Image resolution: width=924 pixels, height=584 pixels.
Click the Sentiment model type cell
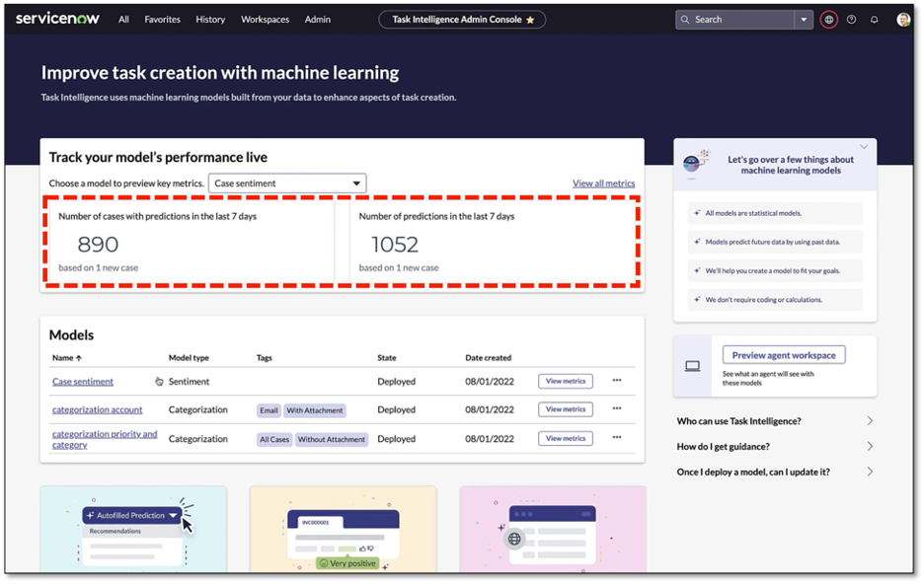[x=189, y=382]
